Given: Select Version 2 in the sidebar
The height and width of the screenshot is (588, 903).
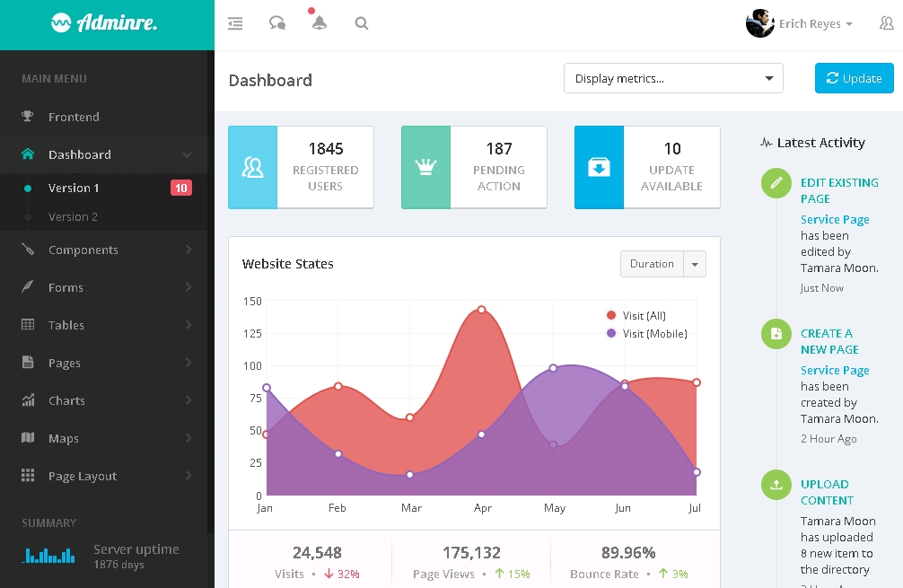Looking at the screenshot, I should (74, 217).
